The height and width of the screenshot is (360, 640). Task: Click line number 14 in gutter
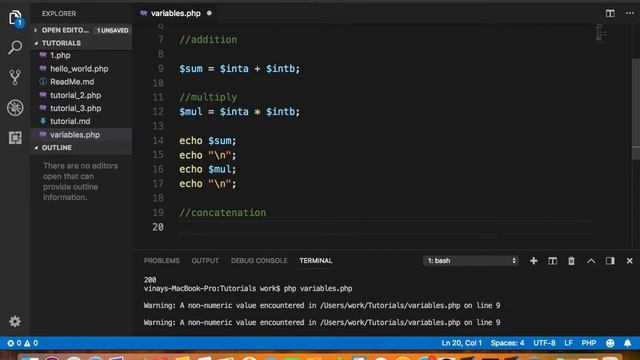[x=158, y=140]
